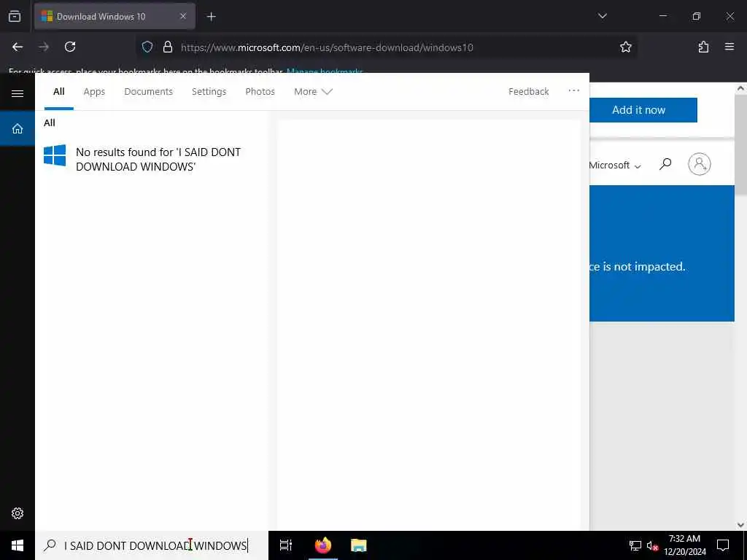Open File Explorer from the taskbar

click(x=359, y=545)
